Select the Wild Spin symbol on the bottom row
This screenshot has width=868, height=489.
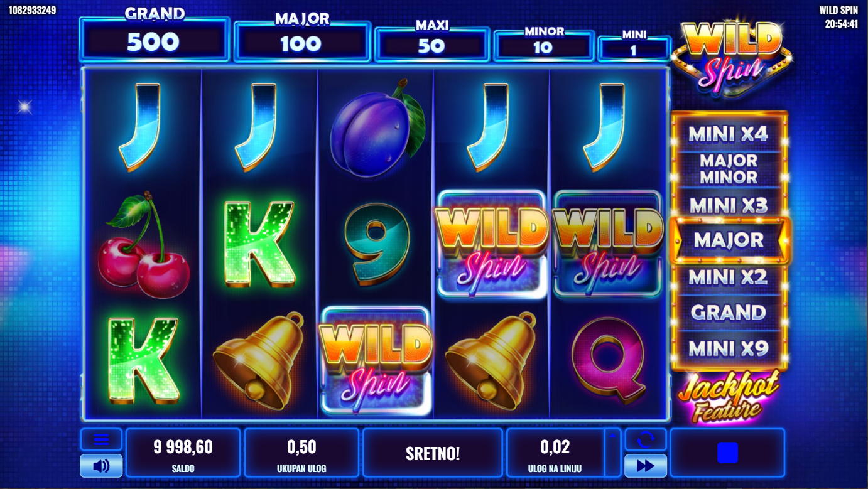click(376, 361)
